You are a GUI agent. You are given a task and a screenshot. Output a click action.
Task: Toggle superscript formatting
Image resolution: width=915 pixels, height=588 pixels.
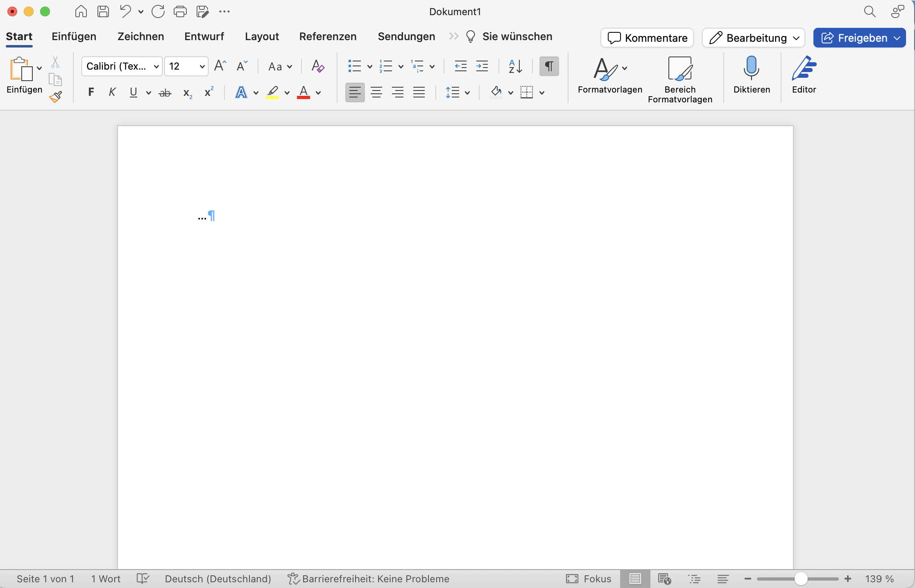tap(209, 92)
